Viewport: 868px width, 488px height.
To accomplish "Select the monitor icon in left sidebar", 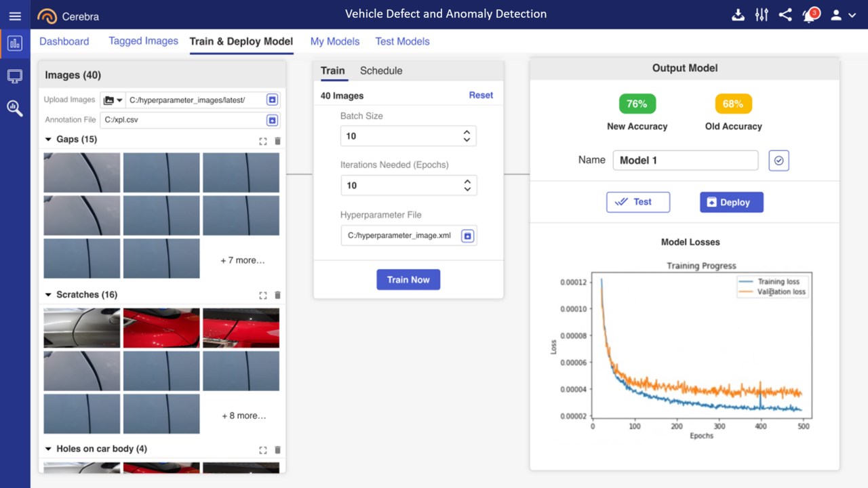I will pyautogui.click(x=15, y=76).
